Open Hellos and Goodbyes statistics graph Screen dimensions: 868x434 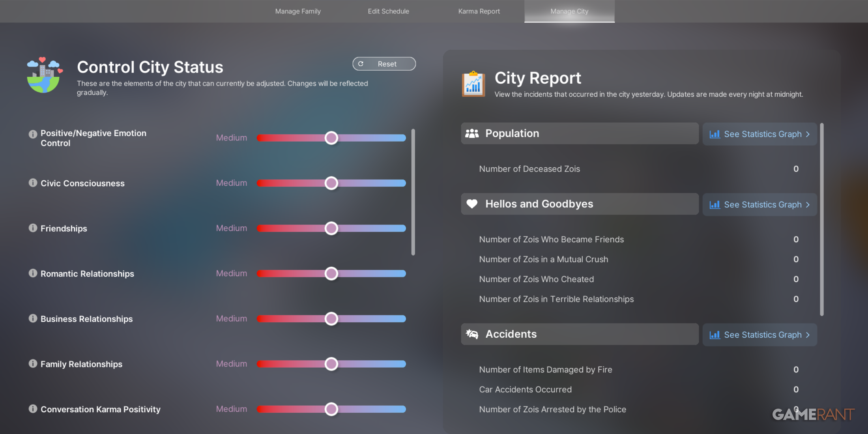pyautogui.click(x=759, y=205)
